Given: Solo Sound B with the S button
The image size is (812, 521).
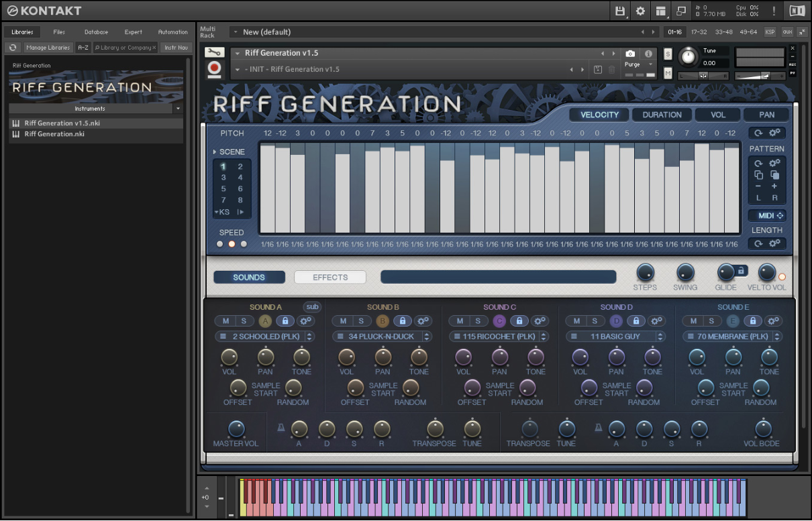Looking at the screenshot, I should (361, 321).
